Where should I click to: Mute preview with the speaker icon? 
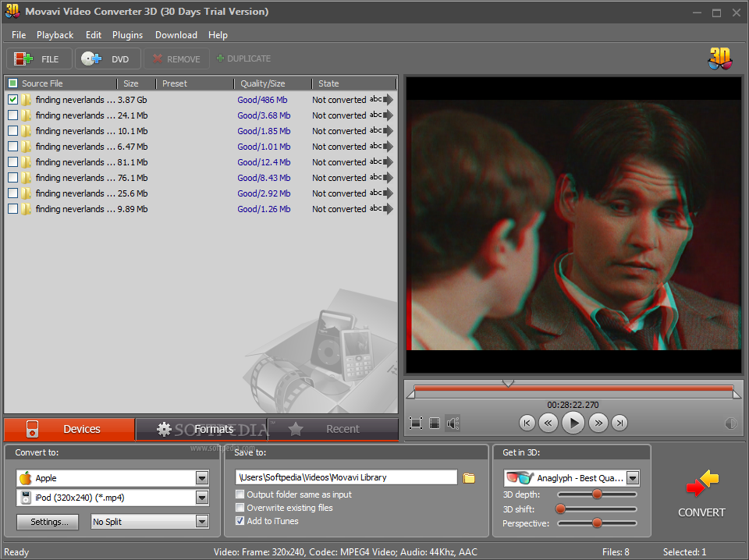pos(453,423)
